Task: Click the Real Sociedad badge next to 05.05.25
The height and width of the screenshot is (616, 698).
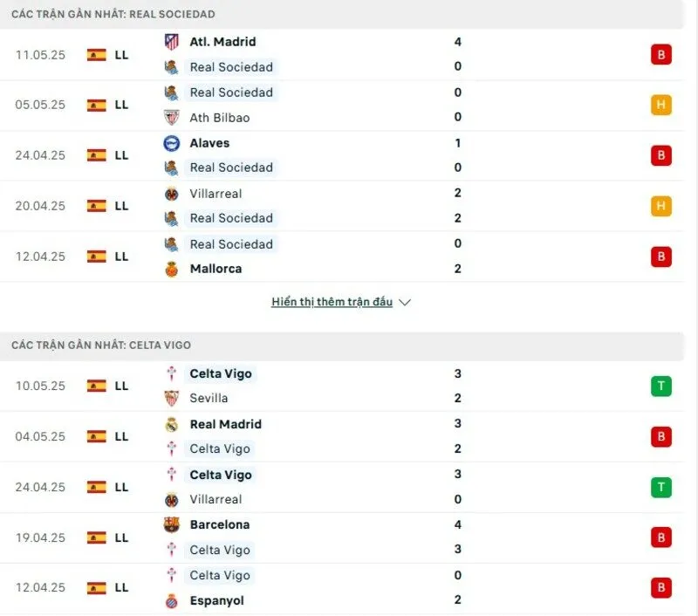Action: click(x=170, y=92)
